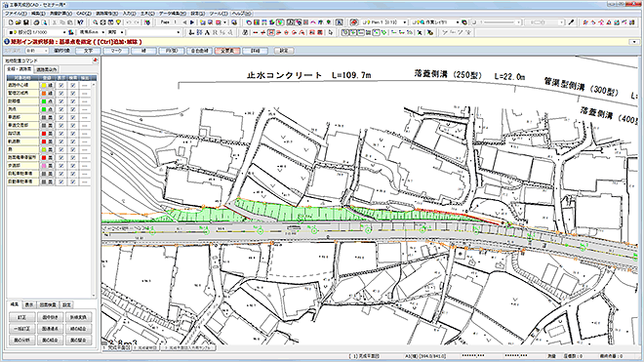The height and width of the screenshot is (362, 644).
Task: Click pink color swatch for 歩道部
Action: 43,165
